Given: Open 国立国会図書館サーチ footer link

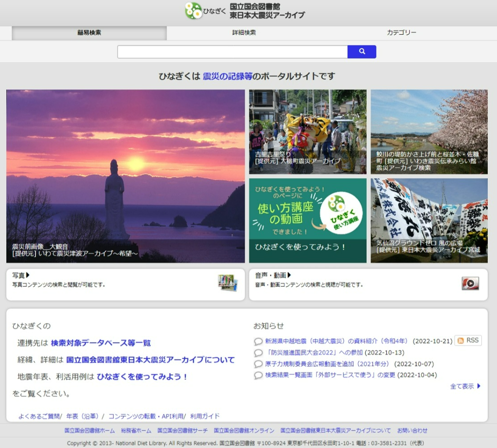Looking at the screenshot, I should click(182, 430).
